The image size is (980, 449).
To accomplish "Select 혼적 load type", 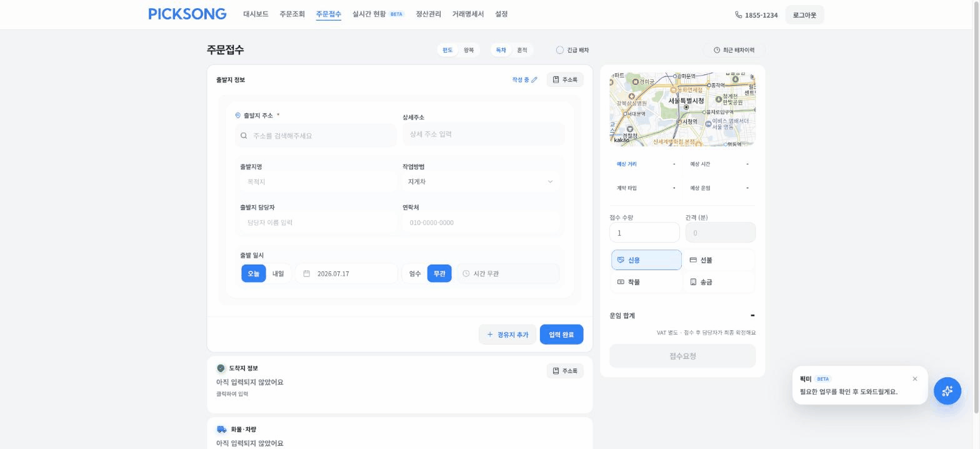I will pyautogui.click(x=522, y=50).
